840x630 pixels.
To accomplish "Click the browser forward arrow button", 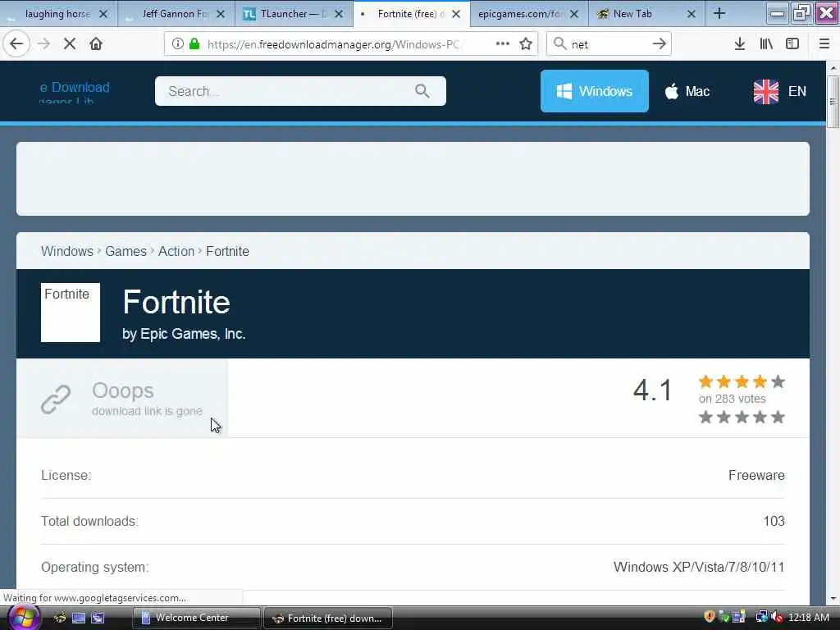I will click(44, 44).
